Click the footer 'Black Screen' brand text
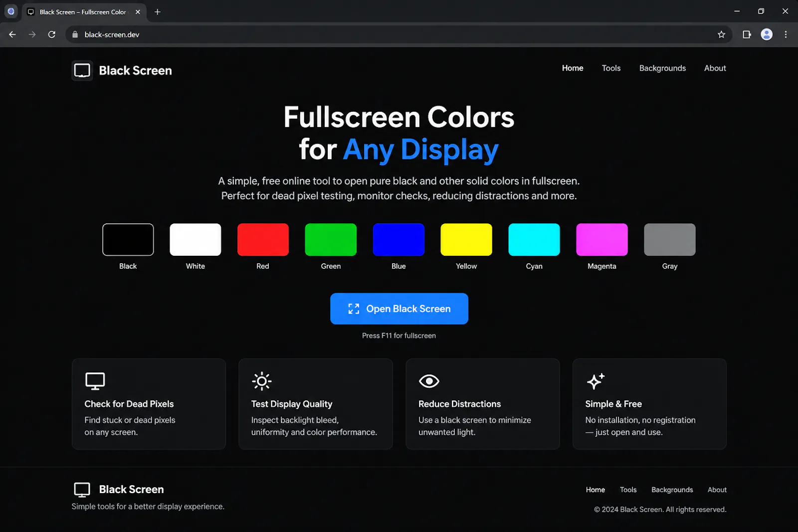This screenshot has width=798, height=532. [131, 490]
